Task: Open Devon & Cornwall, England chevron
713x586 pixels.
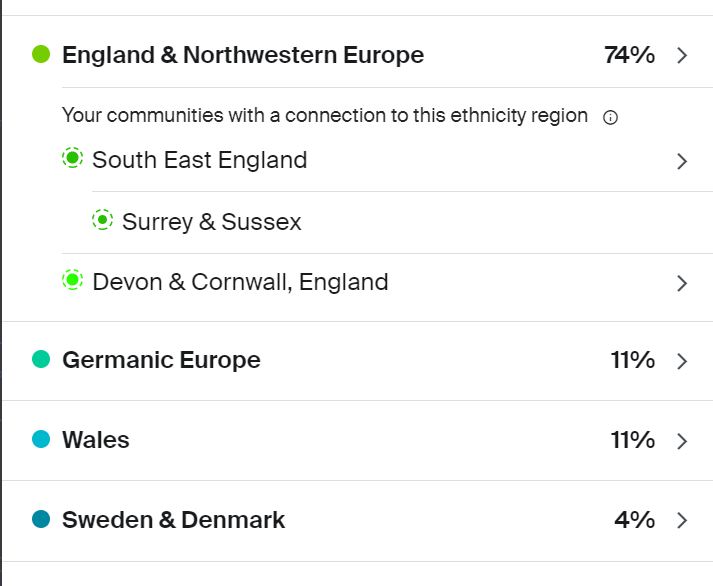Action: [x=682, y=283]
